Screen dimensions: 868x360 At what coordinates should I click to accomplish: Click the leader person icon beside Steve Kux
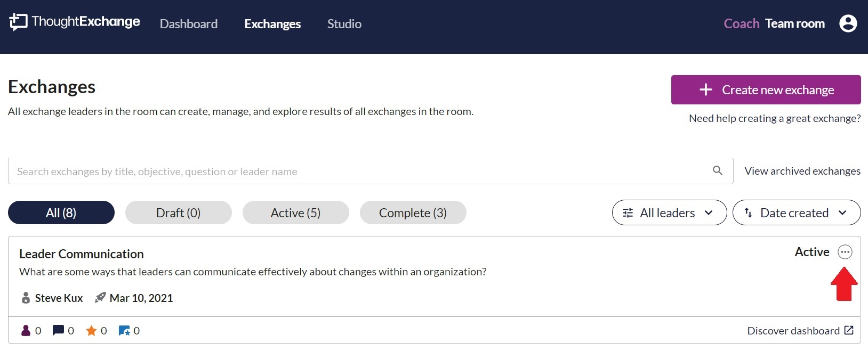[26, 298]
